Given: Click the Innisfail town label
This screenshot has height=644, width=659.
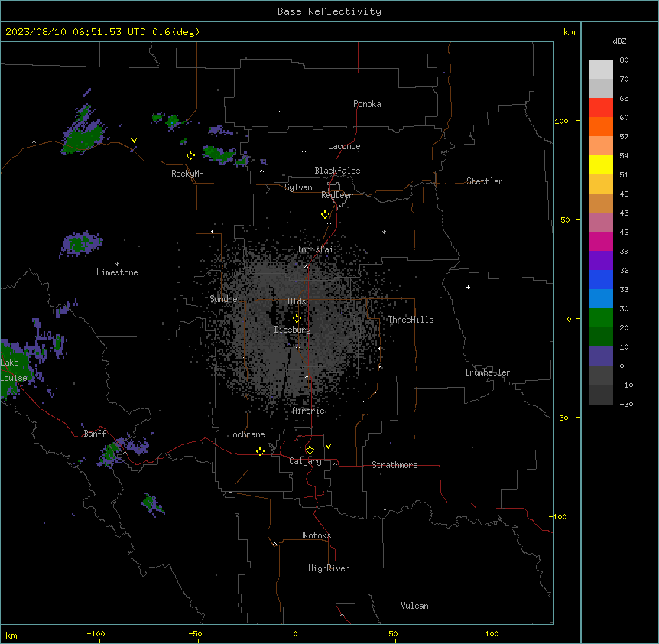Looking at the screenshot, I should 318,249.
